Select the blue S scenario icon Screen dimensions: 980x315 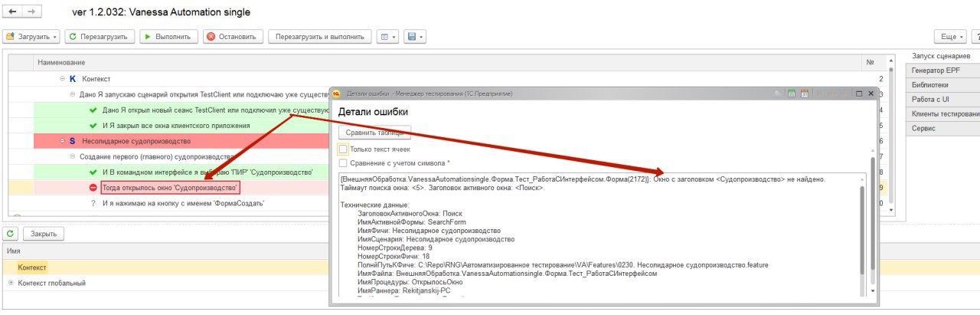73,141
